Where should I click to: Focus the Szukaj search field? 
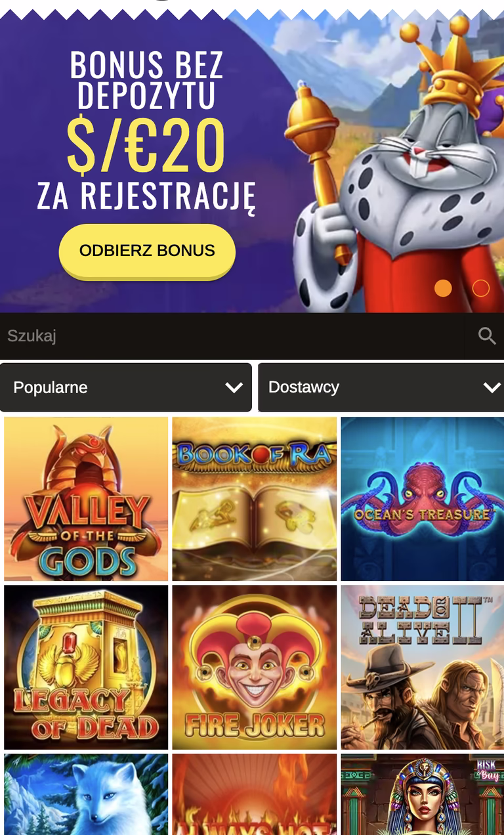[232, 336]
